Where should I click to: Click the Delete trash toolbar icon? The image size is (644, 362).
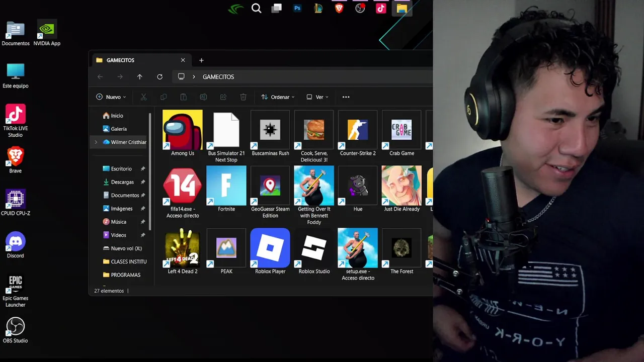tap(243, 97)
